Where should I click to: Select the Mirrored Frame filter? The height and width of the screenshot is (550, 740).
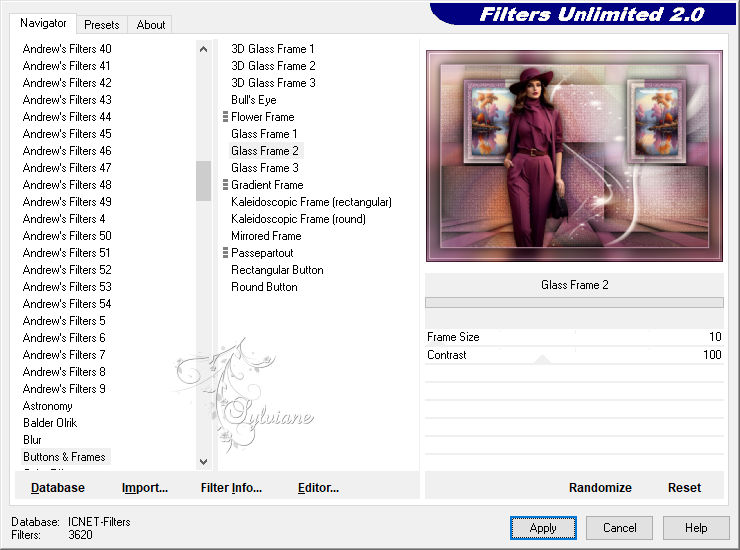[x=266, y=236]
